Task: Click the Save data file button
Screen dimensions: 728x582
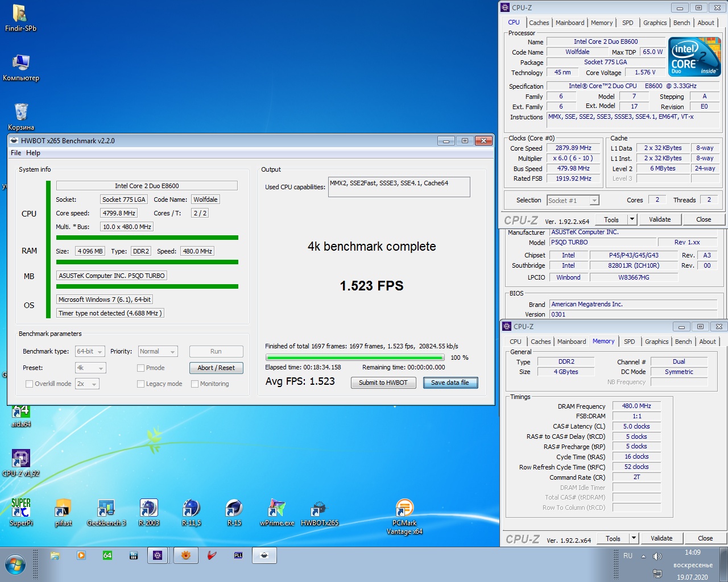Action: point(450,383)
